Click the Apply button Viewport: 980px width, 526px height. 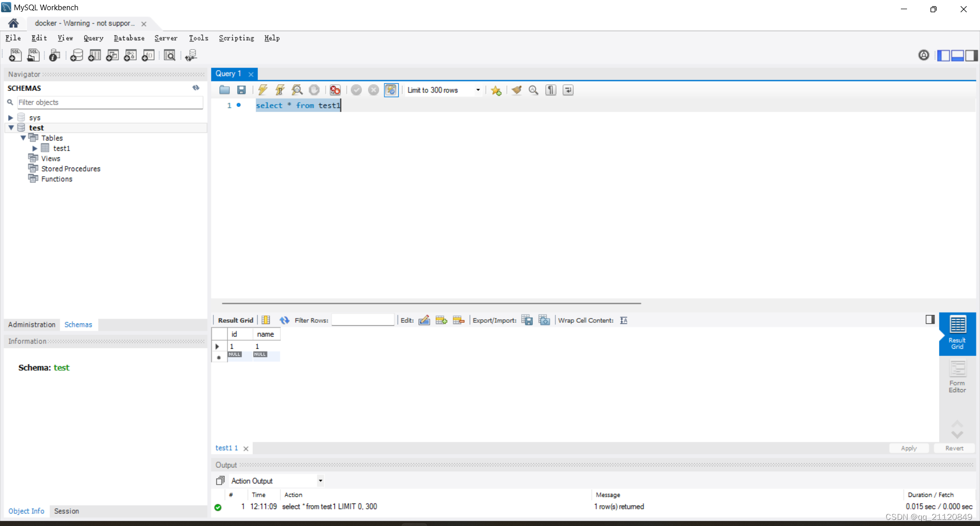pos(909,448)
